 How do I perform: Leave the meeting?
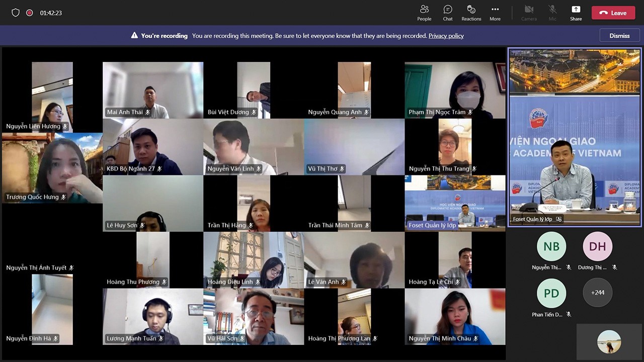(613, 13)
